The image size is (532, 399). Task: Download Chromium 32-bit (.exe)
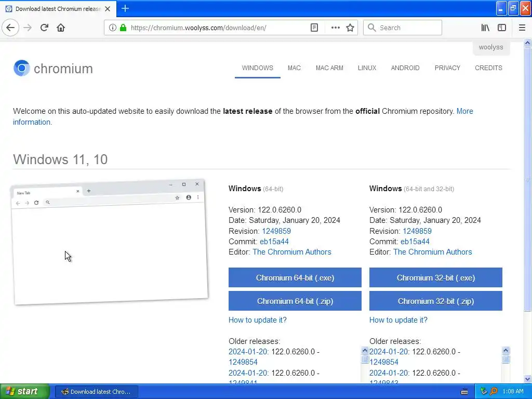click(436, 277)
